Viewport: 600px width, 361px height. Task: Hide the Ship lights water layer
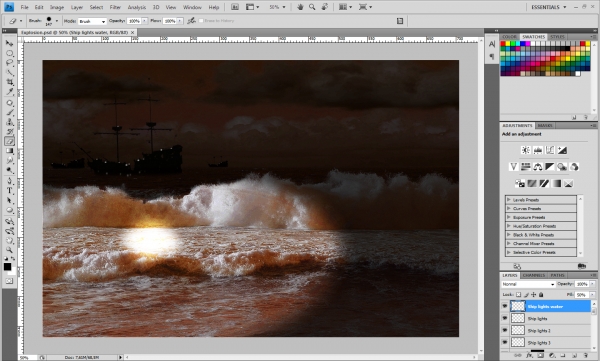click(504, 306)
